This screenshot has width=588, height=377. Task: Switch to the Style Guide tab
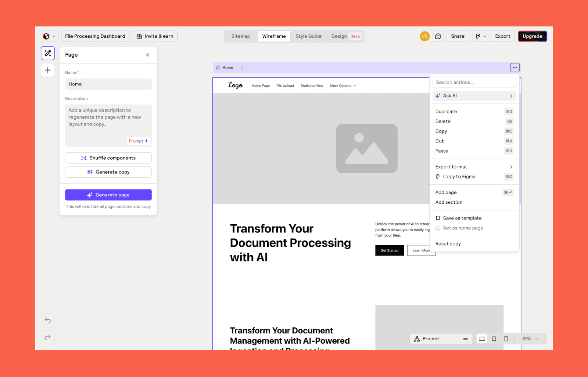308,36
